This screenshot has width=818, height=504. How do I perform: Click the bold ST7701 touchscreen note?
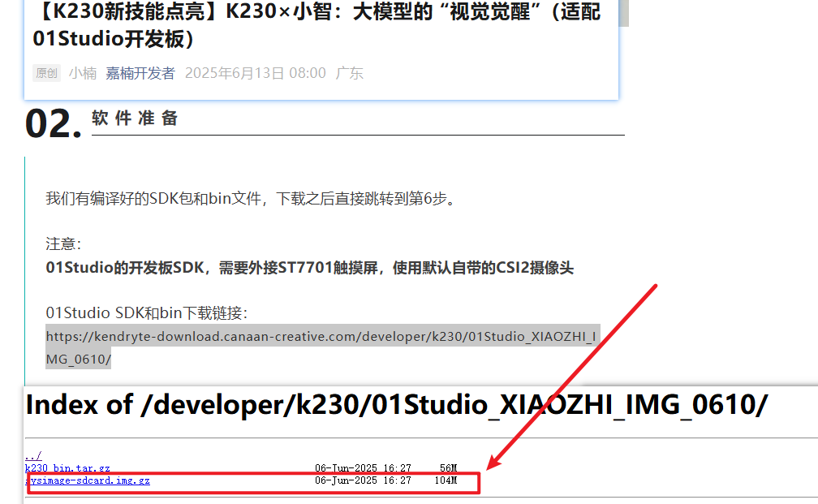310,268
